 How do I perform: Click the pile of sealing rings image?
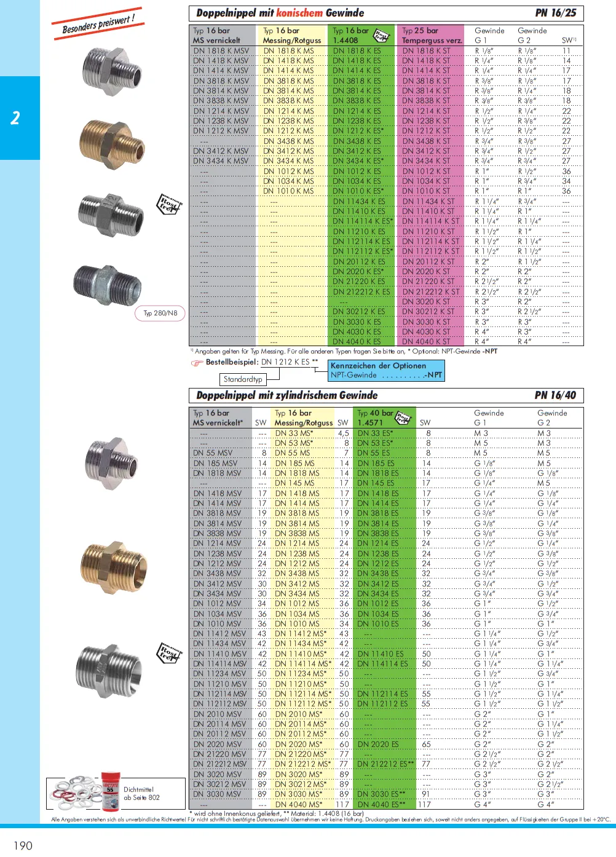(x=75, y=794)
